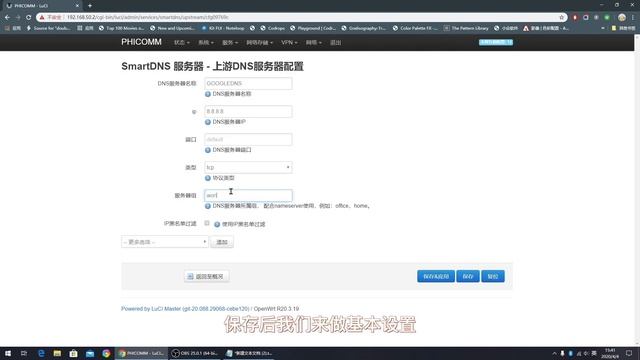
Task: Toggle the IP blacklist filtering checkbox
Action: point(207,223)
